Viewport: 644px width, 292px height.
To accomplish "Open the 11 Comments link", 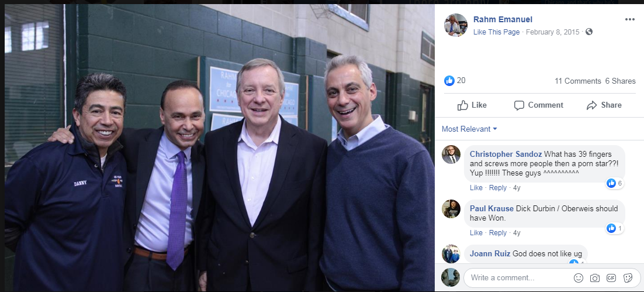I will tap(577, 81).
